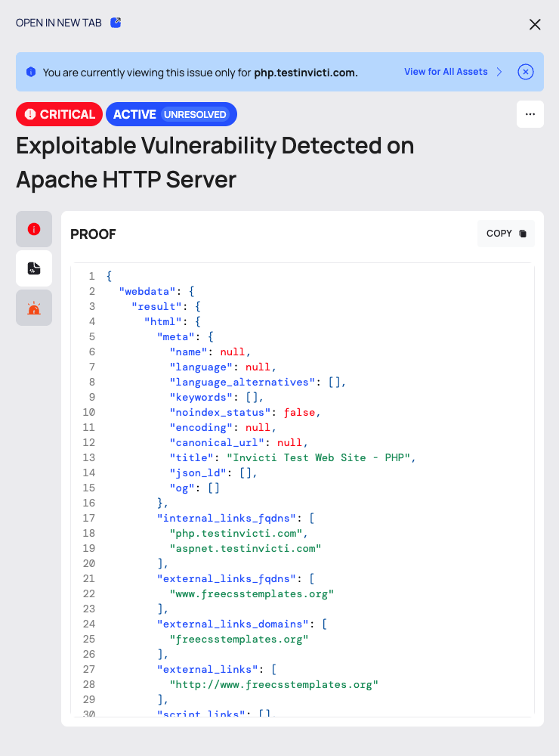This screenshot has height=756, width=559.
Task: Select the red info details tab icon
Action: [34, 229]
